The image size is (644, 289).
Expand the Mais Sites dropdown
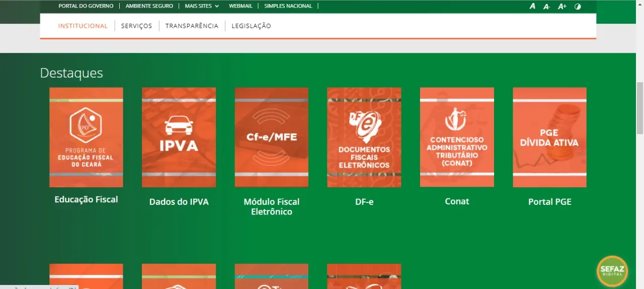coord(202,6)
